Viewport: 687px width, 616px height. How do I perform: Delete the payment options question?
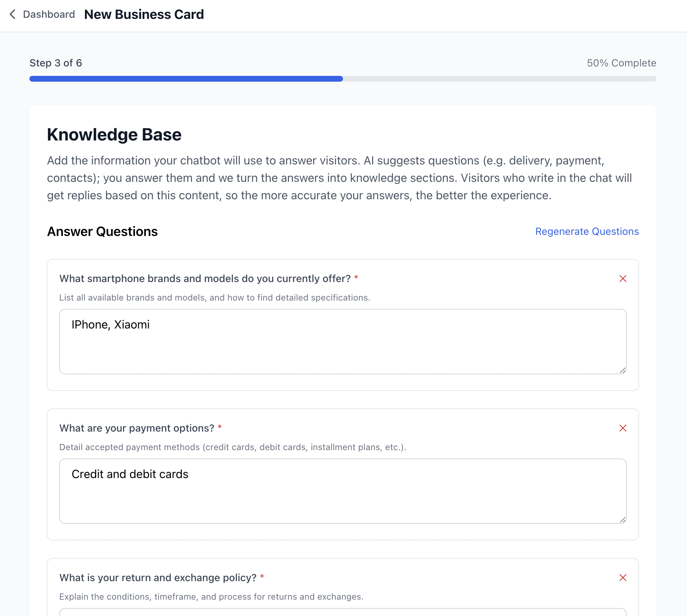623,428
